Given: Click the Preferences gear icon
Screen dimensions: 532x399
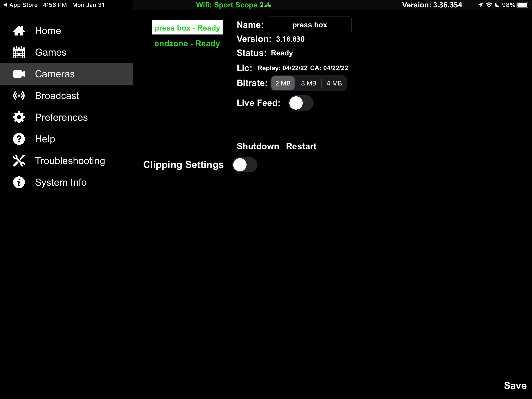Looking at the screenshot, I should point(19,117).
